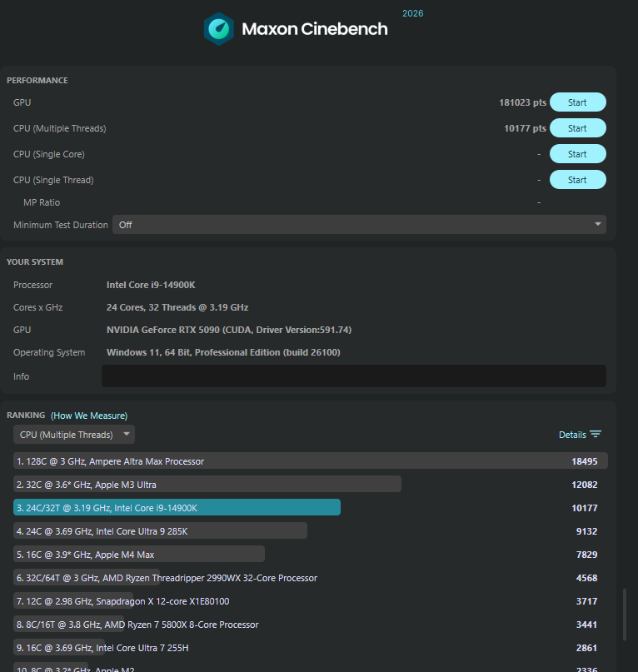
Task: Click the GPU score 181023 pts
Action: pyautogui.click(x=523, y=102)
